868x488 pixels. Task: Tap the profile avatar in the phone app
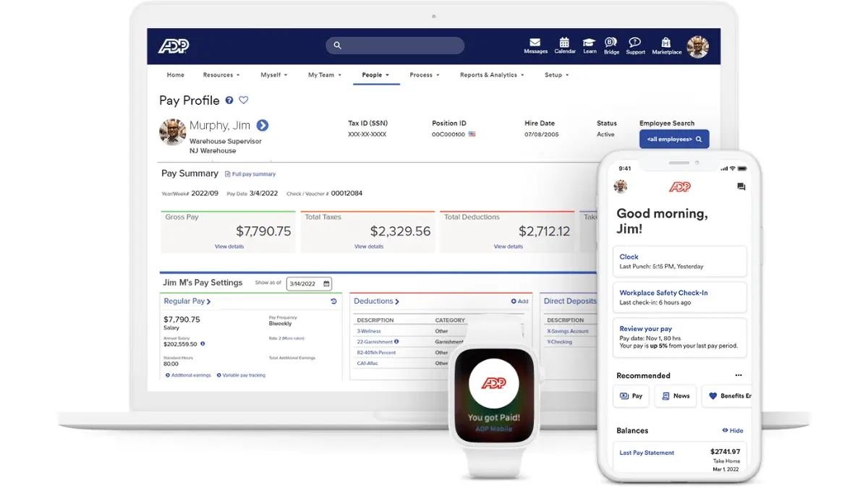620,187
